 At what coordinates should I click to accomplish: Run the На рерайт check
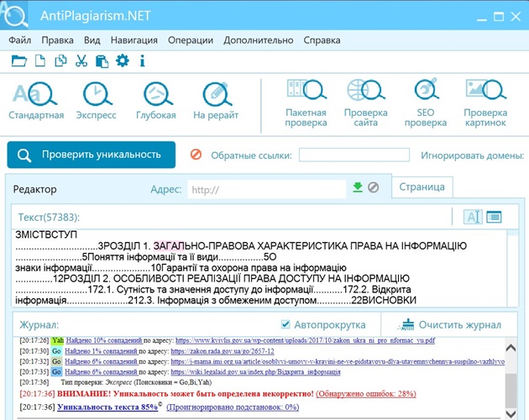coord(216,101)
